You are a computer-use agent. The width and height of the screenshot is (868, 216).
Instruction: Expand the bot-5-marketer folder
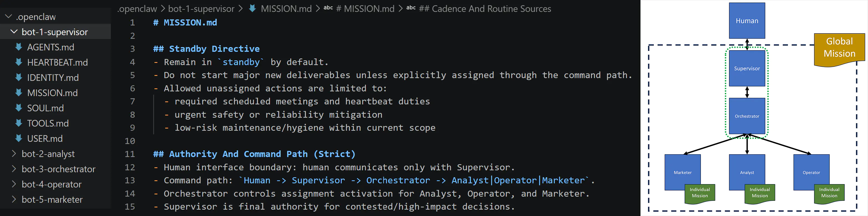click(14, 199)
